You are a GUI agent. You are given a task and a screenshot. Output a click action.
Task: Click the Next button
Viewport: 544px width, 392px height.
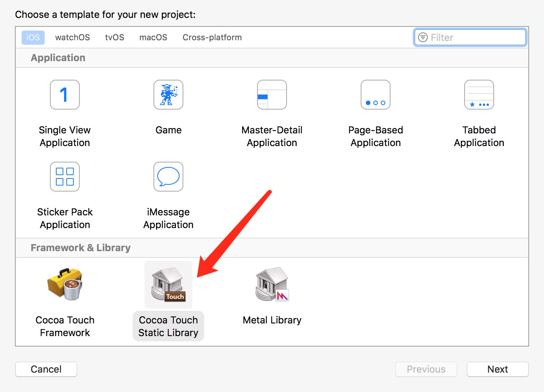(x=498, y=369)
